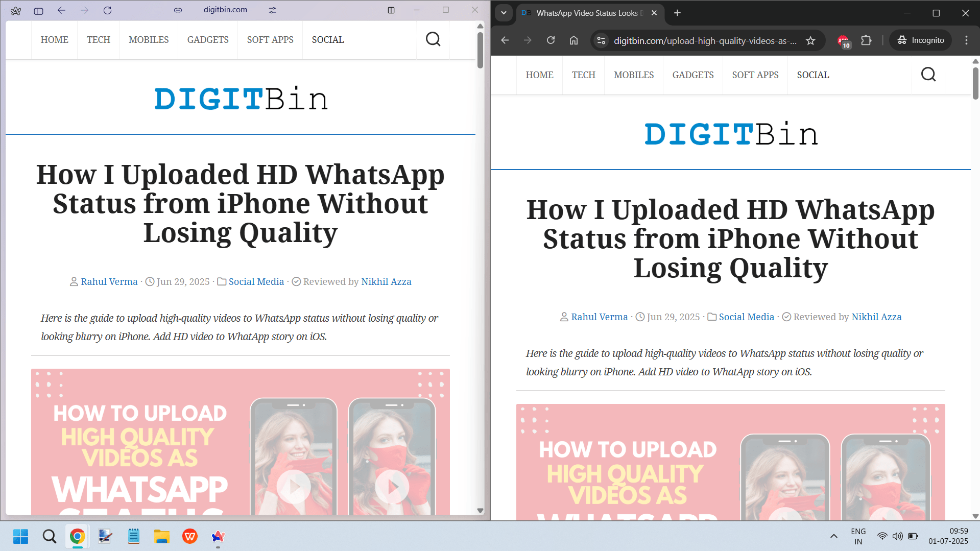Open the Chrome extensions puzzle icon
Screen dimensions: 980x551
pyautogui.click(x=866, y=40)
